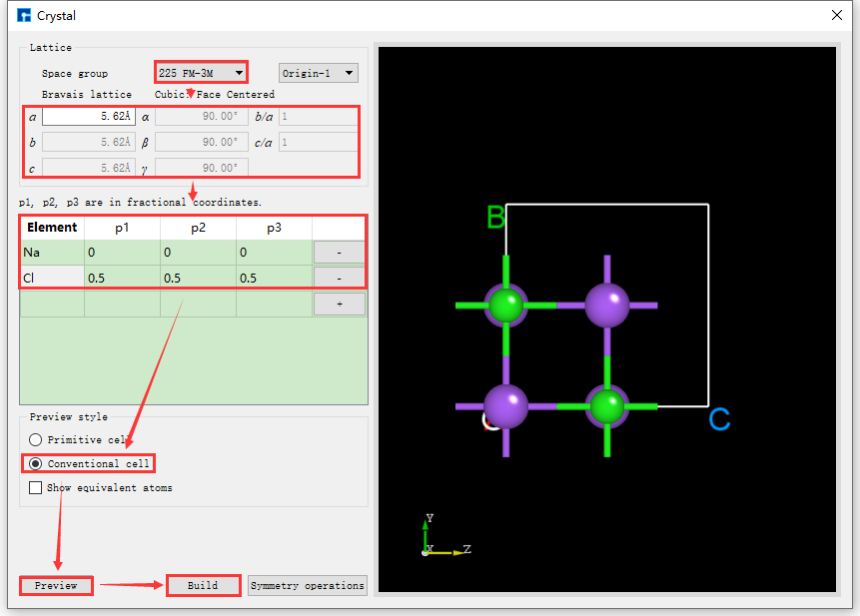860x616 pixels.
Task: Select the Primitive cell radio option
Action: tap(37, 439)
